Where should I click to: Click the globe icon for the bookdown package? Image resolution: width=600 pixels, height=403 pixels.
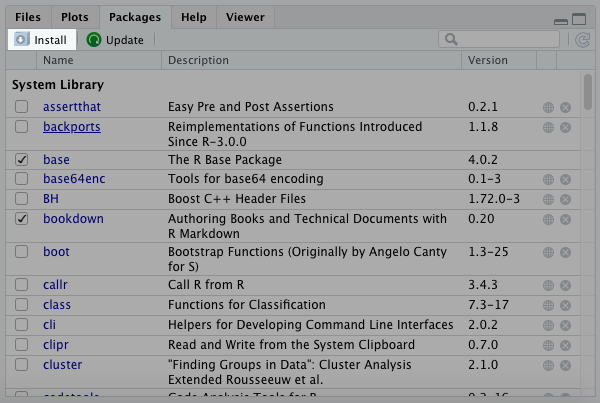coord(548,219)
